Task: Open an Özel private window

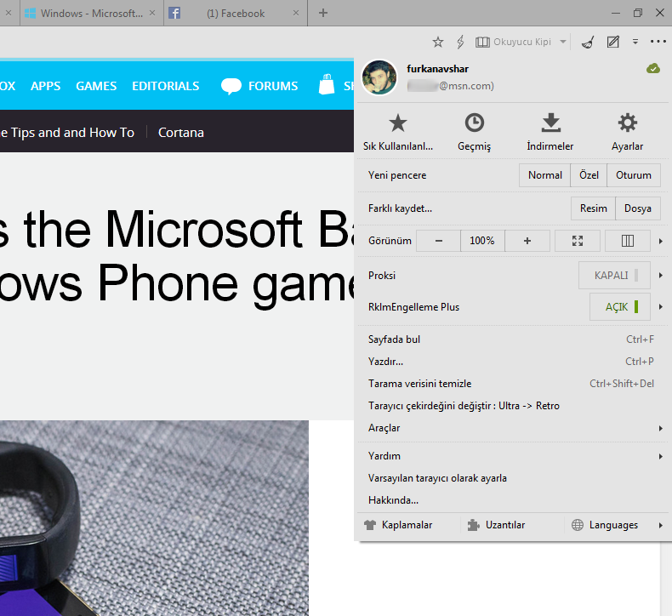Action: pos(589,175)
